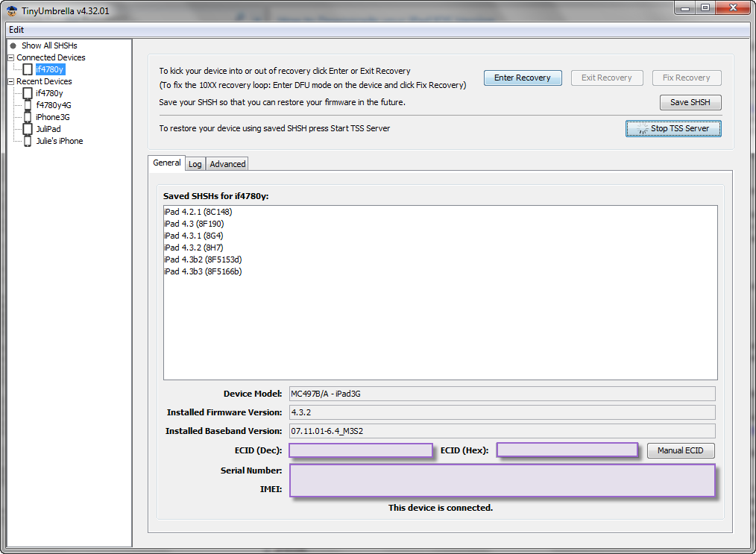This screenshot has width=756, height=554.
Task: Click the iPhone3G device icon
Action: 28,117
